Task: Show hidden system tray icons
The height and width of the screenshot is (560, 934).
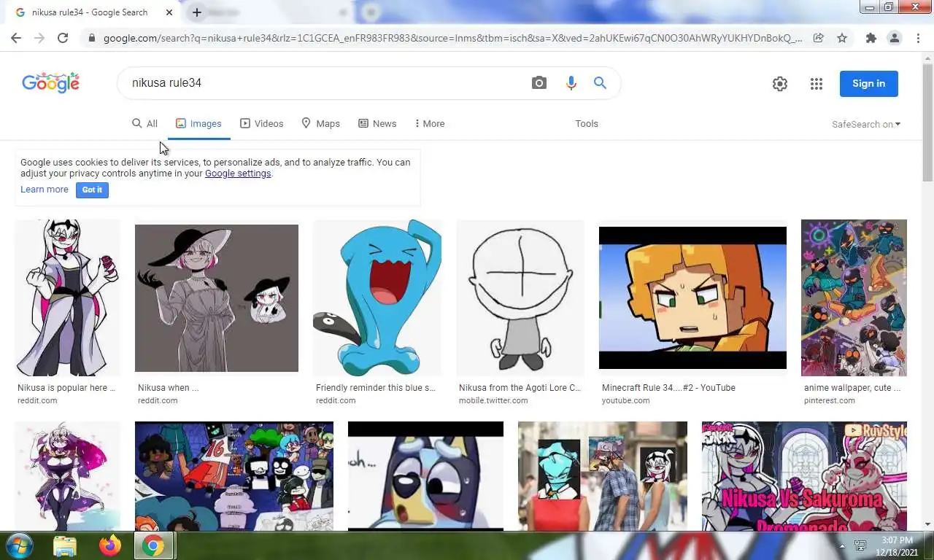Action: [x=843, y=545]
